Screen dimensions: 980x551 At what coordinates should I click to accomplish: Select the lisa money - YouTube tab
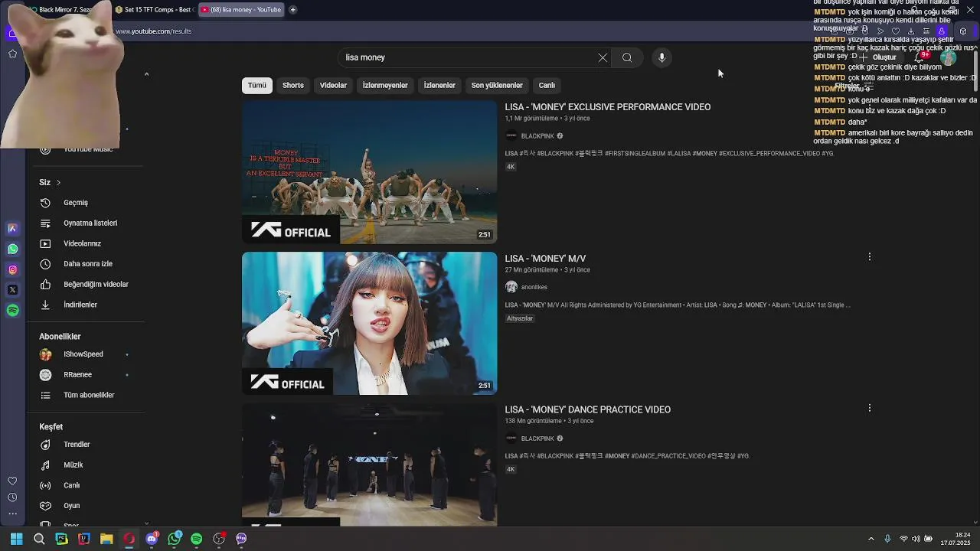242,10
